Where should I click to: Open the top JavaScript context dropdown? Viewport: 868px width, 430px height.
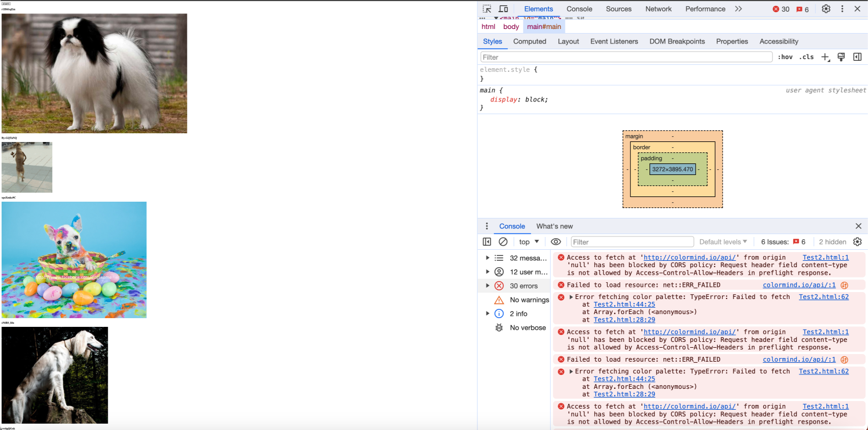click(529, 242)
